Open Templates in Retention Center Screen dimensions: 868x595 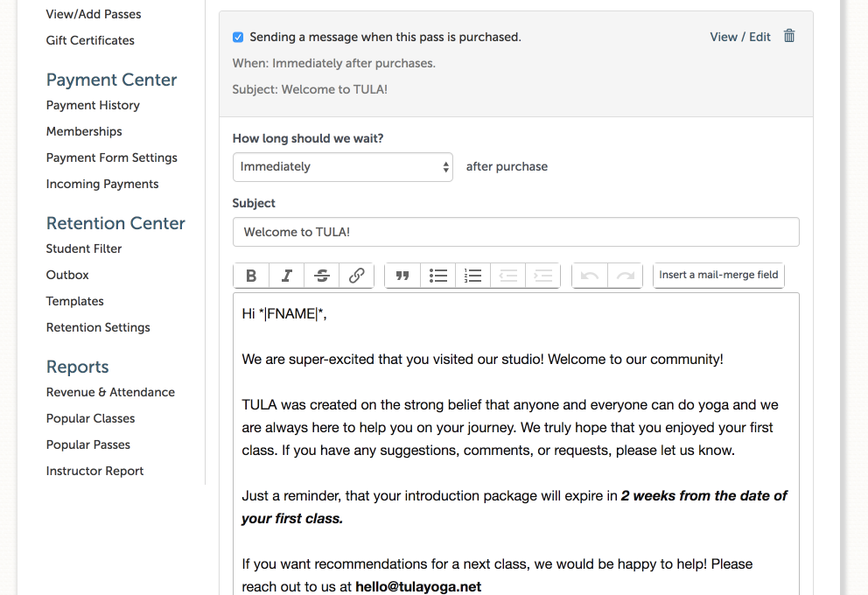coord(74,302)
